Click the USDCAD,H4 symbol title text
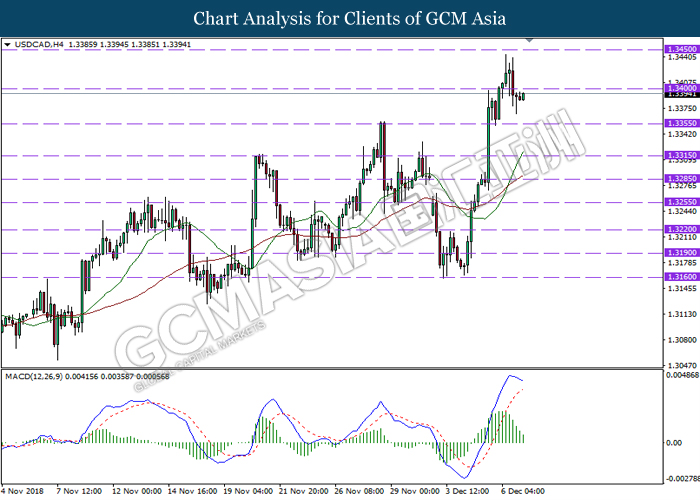 click(39, 45)
